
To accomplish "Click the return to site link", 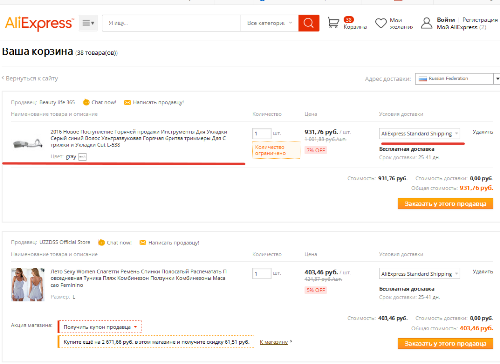I will pyautogui.click(x=30, y=78).
